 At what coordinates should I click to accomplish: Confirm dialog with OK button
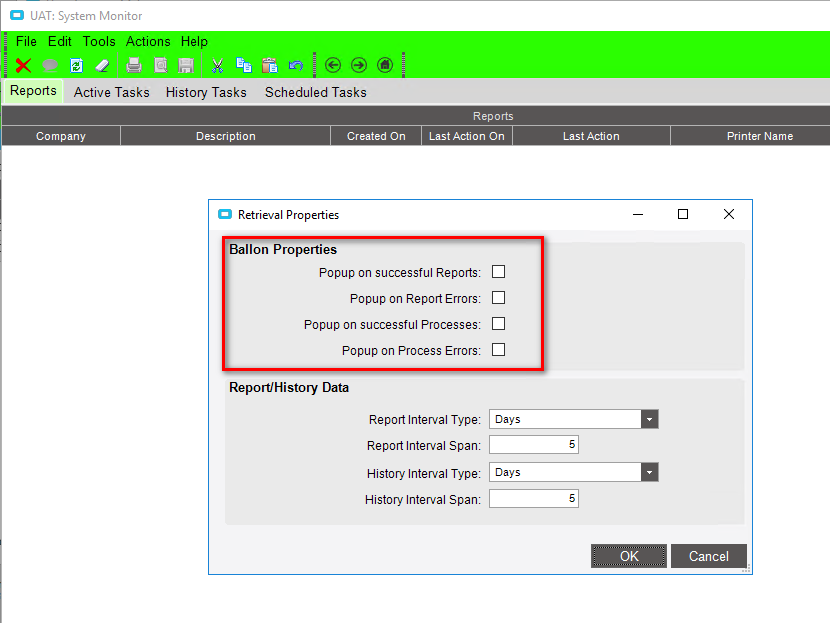pos(629,556)
